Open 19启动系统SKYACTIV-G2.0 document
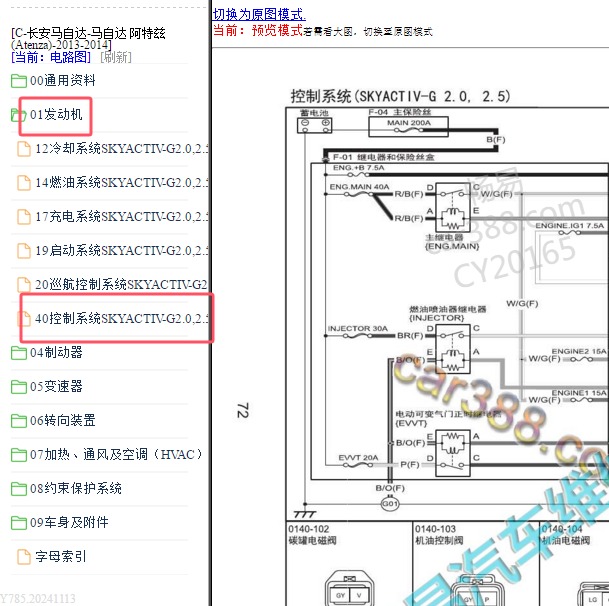 pos(122,251)
